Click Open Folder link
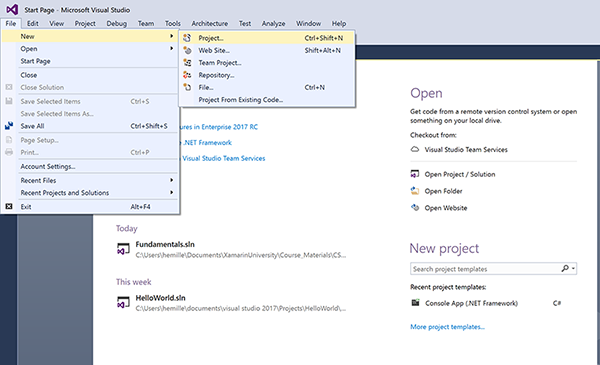Viewport: 600px width, 365px height. pos(443,191)
